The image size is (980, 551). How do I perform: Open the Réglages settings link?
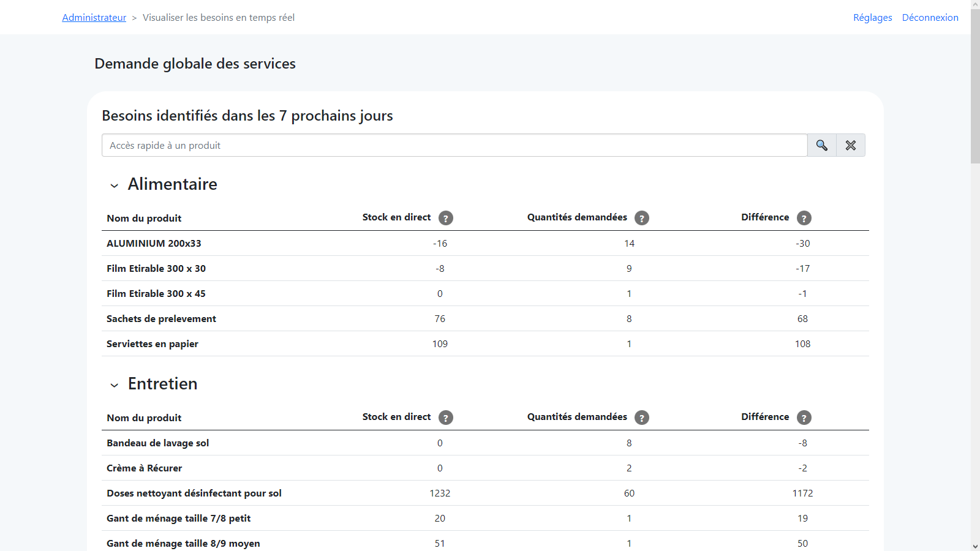click(x=873, y=18)
